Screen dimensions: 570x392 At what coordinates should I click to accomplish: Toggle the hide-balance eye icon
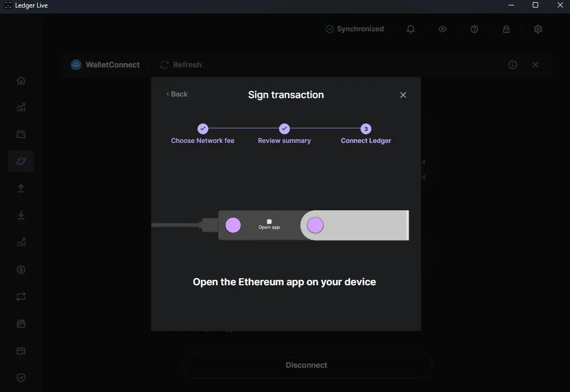443,29
